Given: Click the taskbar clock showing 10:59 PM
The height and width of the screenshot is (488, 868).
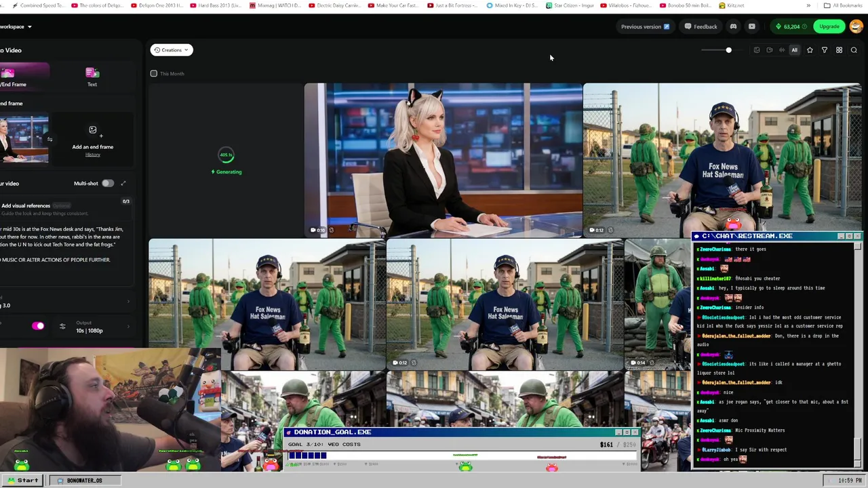Looking at the screenshot, I should [x=850, y=481].
